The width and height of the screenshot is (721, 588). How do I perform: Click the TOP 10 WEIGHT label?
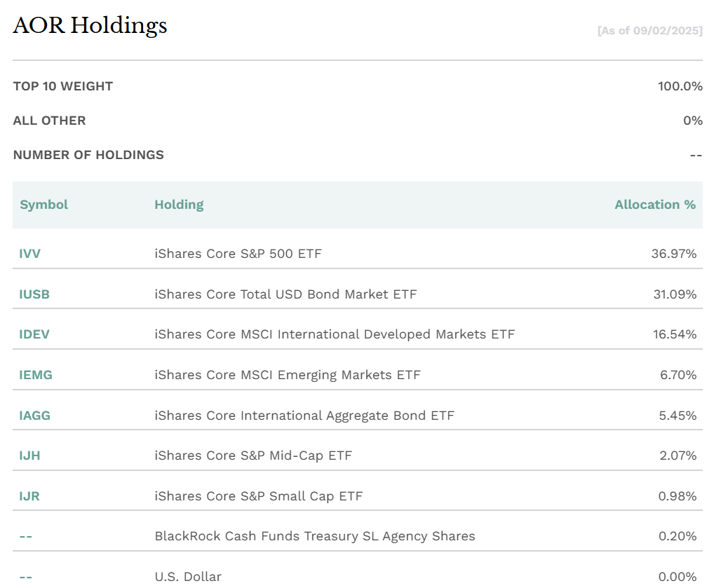click(x=63, y=86)
